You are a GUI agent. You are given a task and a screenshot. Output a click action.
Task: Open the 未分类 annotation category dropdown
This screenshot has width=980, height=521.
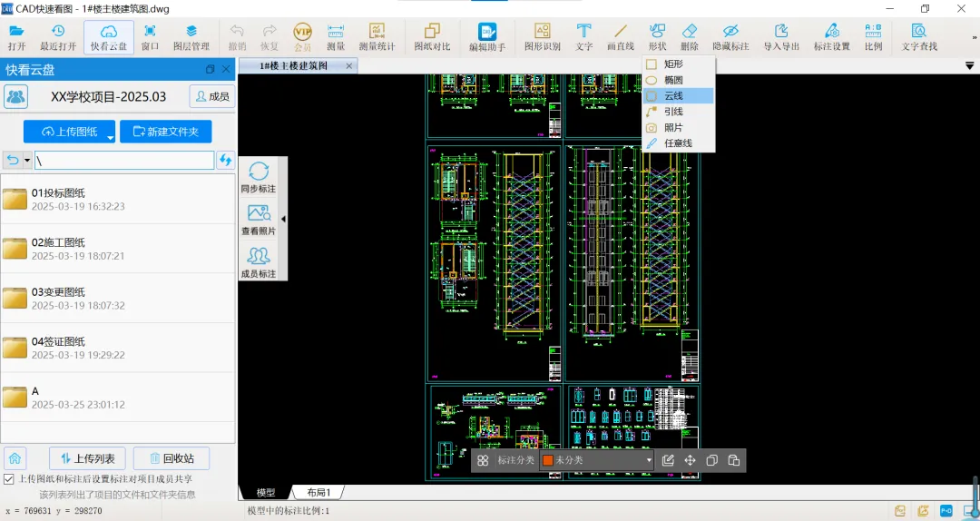(597, 460)
